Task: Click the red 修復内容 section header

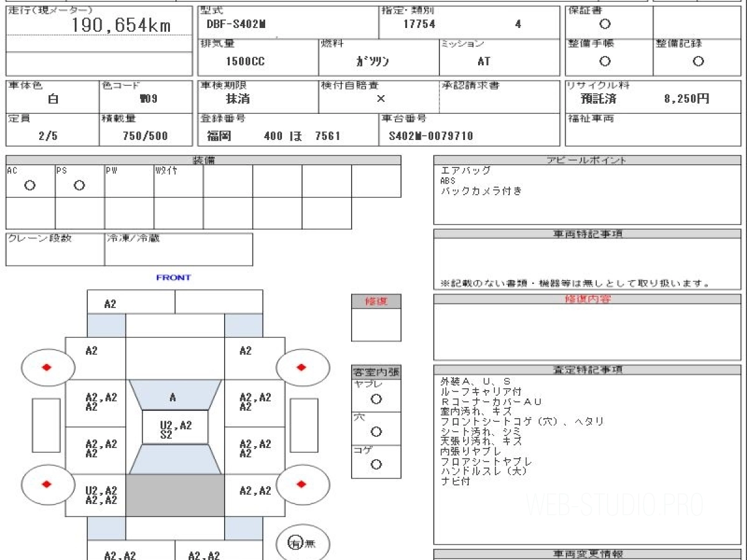Action: [588, 299]
